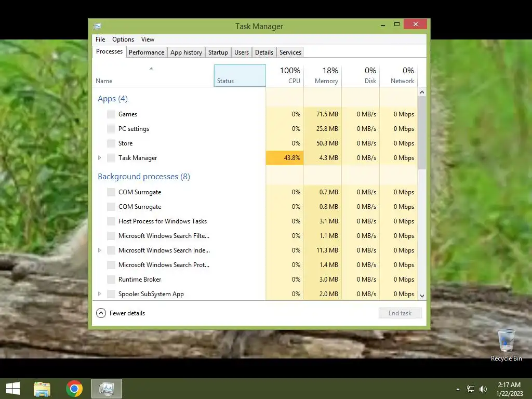Open File Explorer from the taskbar
This screenshot has height=399, width=532.
click(x=42, y=389)
